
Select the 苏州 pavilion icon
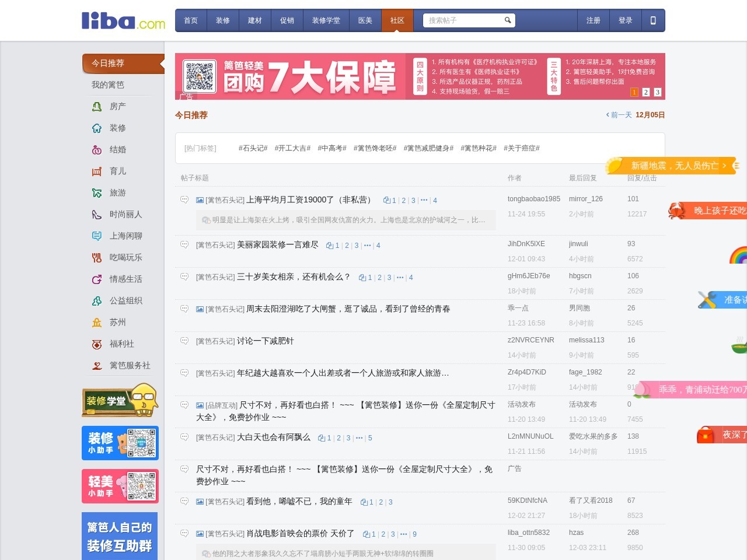pyautogui.click(x=97, y=322)
